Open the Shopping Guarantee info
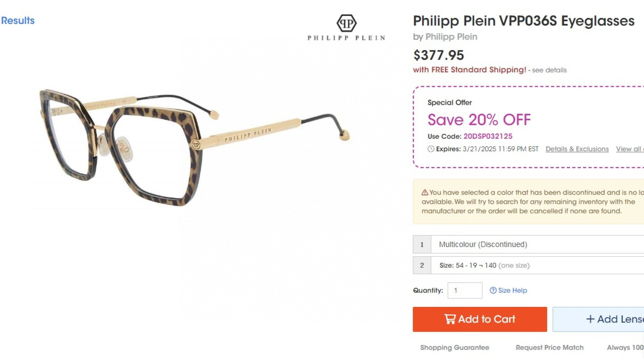Image resolution: width=644 pixels, height=358 pixels. tap(454, 347)
